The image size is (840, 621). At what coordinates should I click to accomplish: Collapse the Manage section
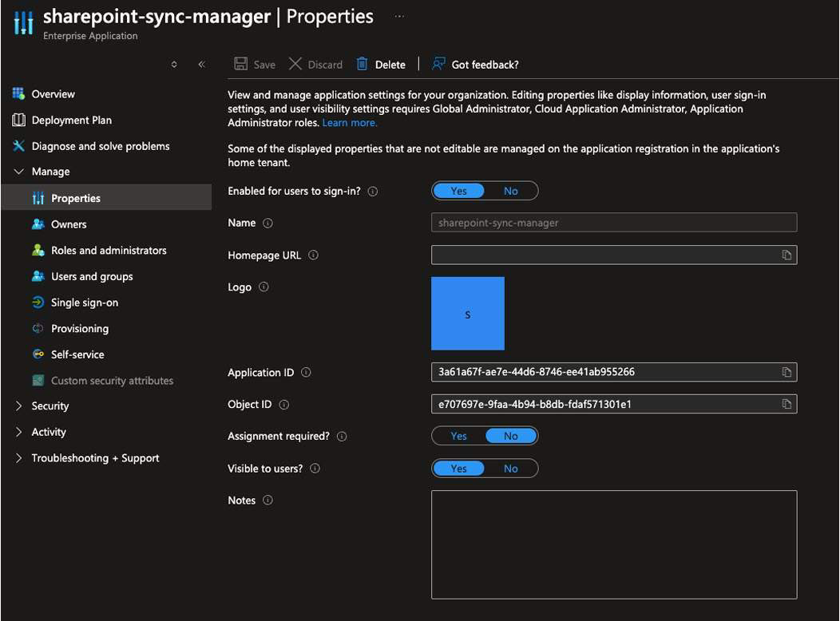[18, 172]
